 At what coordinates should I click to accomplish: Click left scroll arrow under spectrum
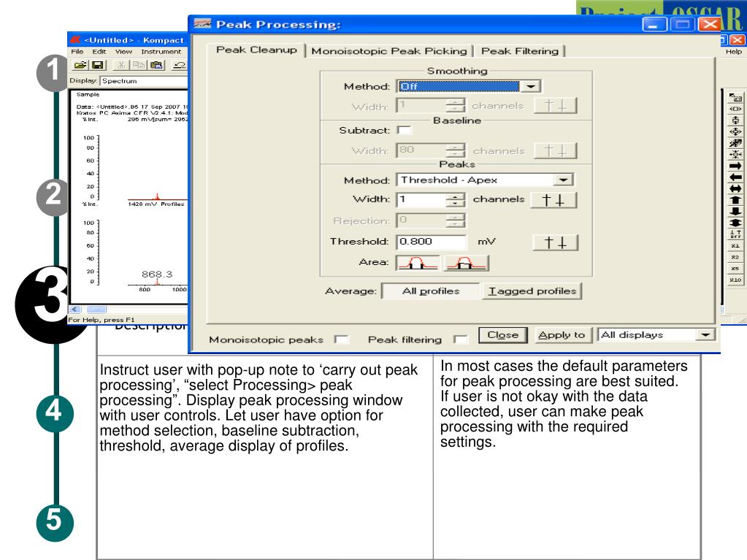75,310
